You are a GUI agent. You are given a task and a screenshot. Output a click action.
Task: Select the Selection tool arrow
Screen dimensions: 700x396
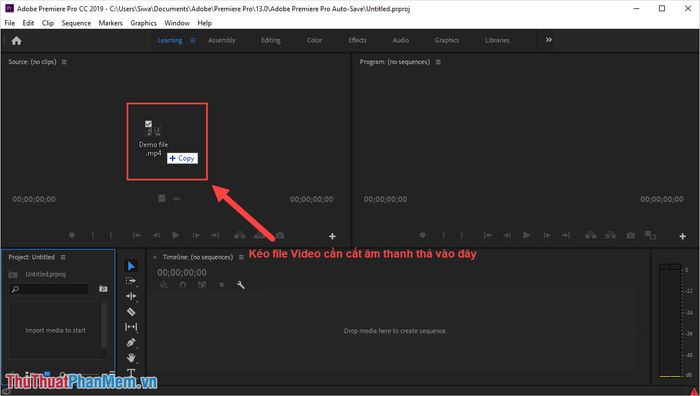click(x=131, y=266)
